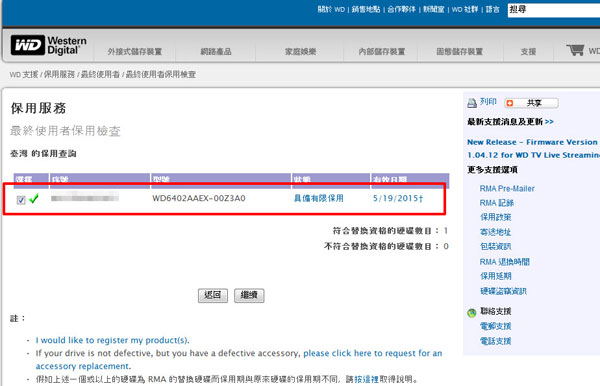Open 支援 navigation menu

[x=528, y=51]
